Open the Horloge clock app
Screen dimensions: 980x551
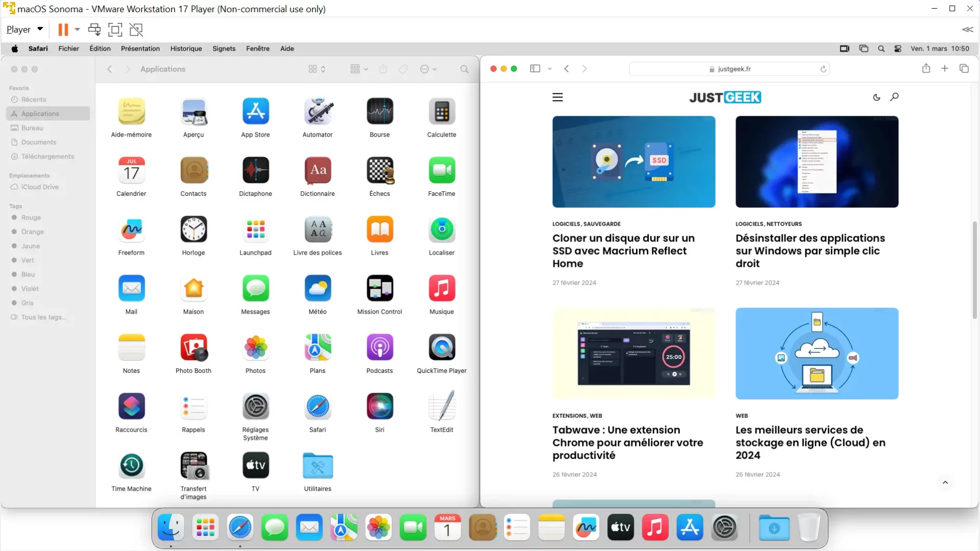coord(193,230)
